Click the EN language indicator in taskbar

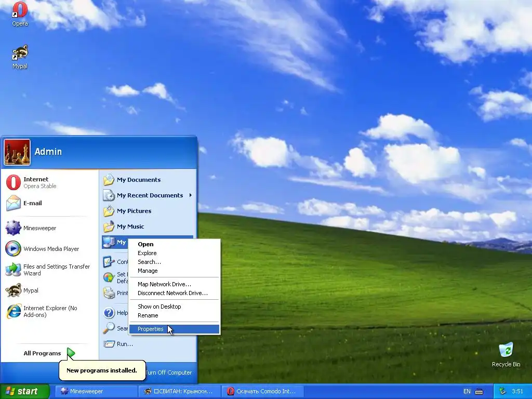467,391
